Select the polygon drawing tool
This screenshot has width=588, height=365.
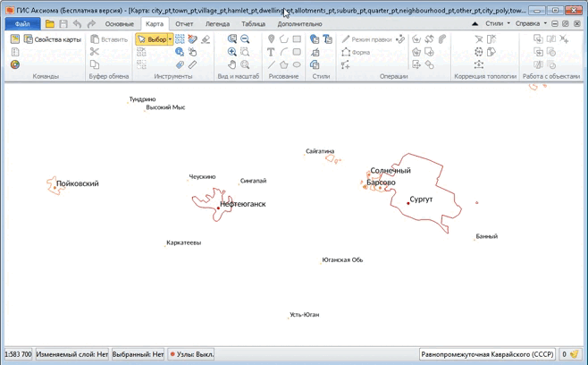point(284,64)
